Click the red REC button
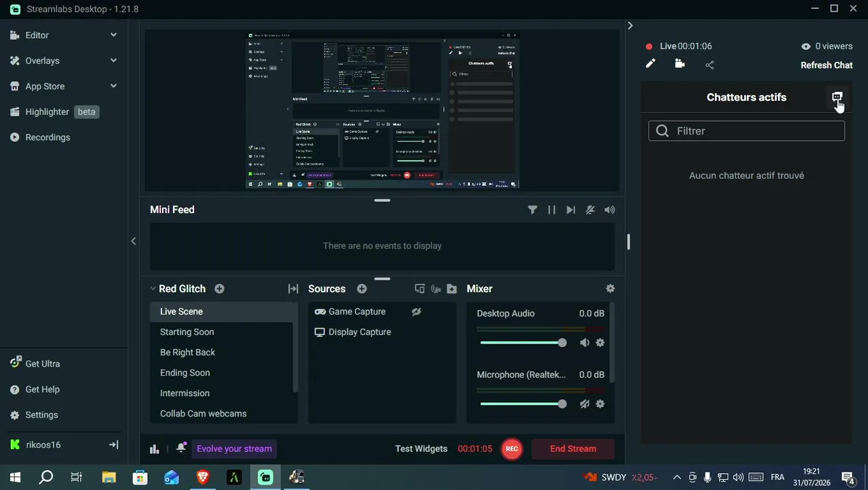This screenshot has height=490, width=868. coord(512,448)
